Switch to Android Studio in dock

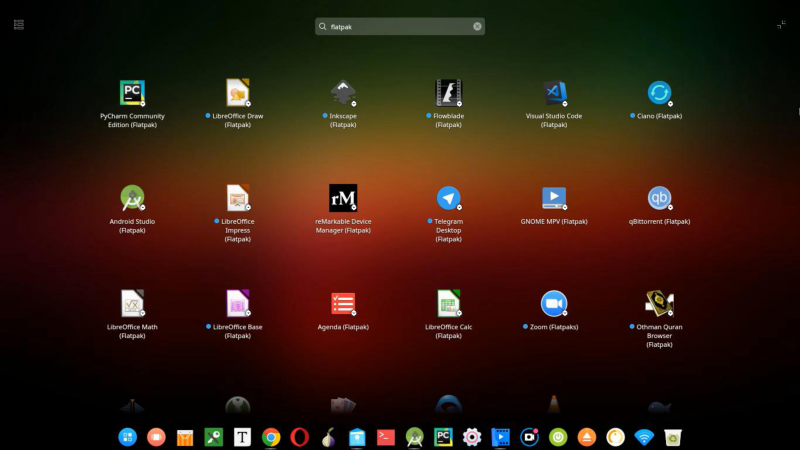[415, 437]
